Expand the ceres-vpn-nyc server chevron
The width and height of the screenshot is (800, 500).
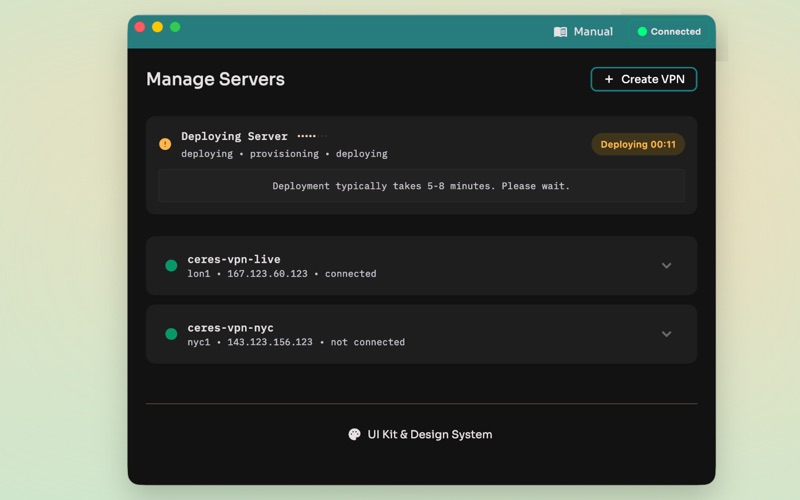(666, 334)
